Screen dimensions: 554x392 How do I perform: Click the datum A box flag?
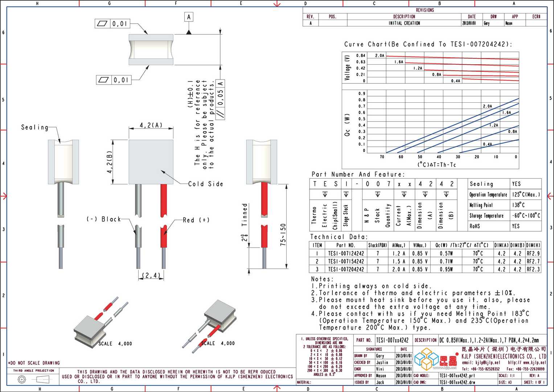[x=189, y=17]
